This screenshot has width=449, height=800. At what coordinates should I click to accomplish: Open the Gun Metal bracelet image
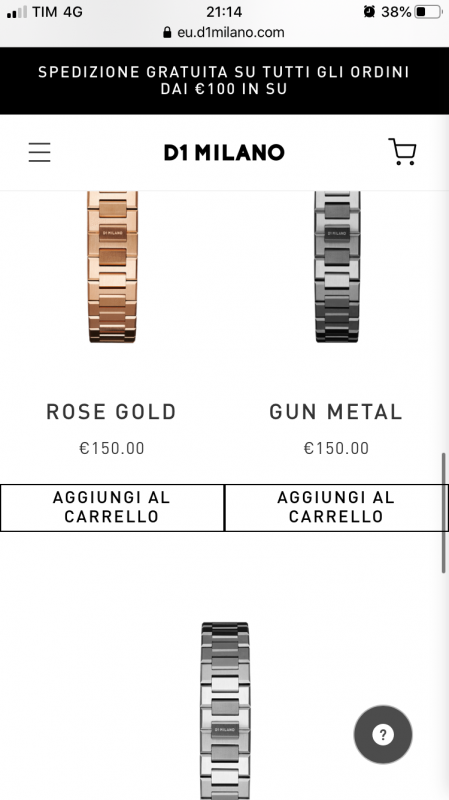tap(337, 267)
